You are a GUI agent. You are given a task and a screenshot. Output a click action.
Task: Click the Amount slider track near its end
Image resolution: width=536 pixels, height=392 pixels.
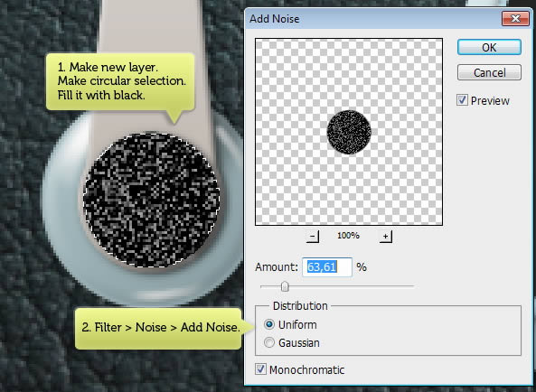pos(409,286)
